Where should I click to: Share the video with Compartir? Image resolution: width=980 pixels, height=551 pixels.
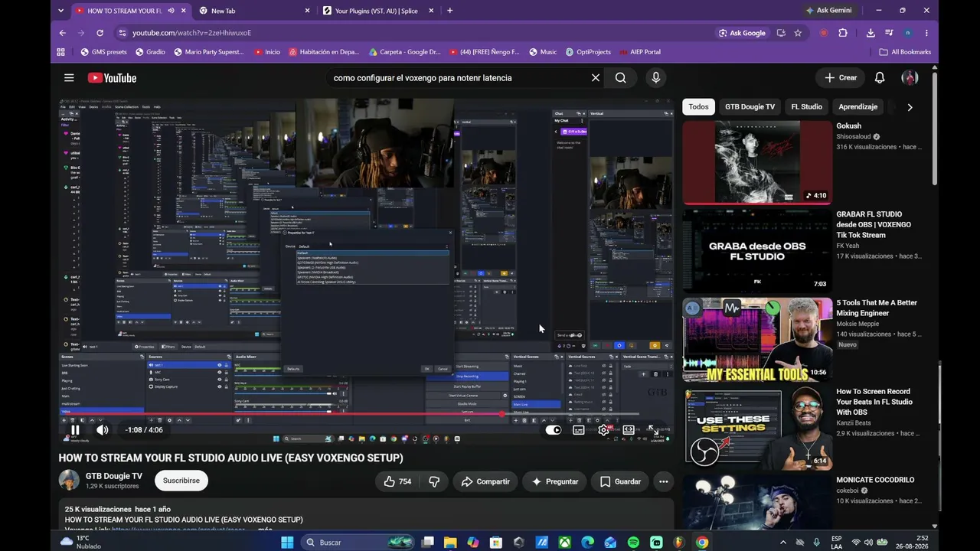coord(485,481)
